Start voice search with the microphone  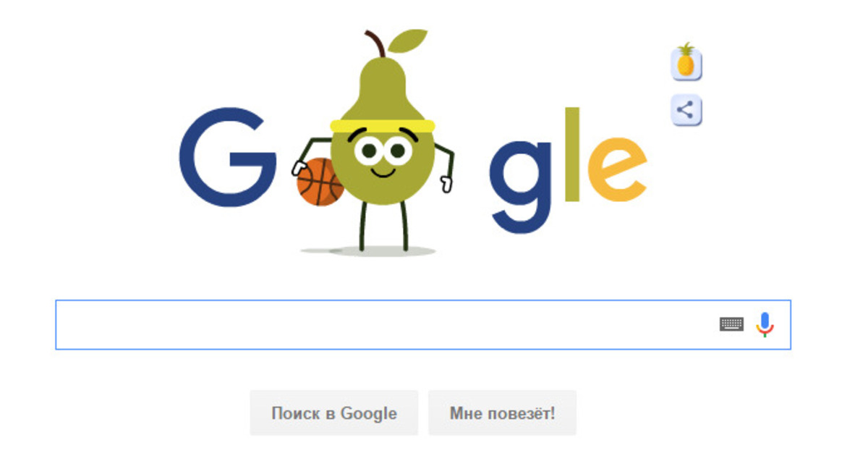point(765,324)
